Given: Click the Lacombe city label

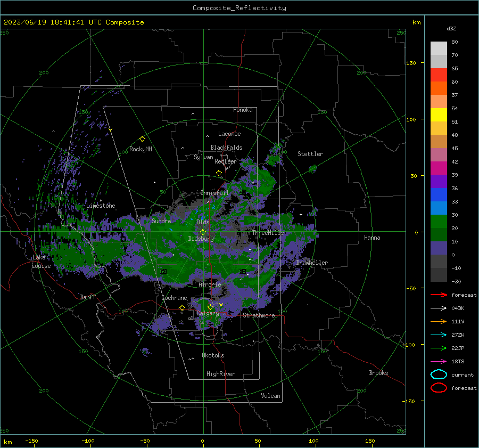Looking at the screenshot, I should pyautogui.click(x=229, y=134).
